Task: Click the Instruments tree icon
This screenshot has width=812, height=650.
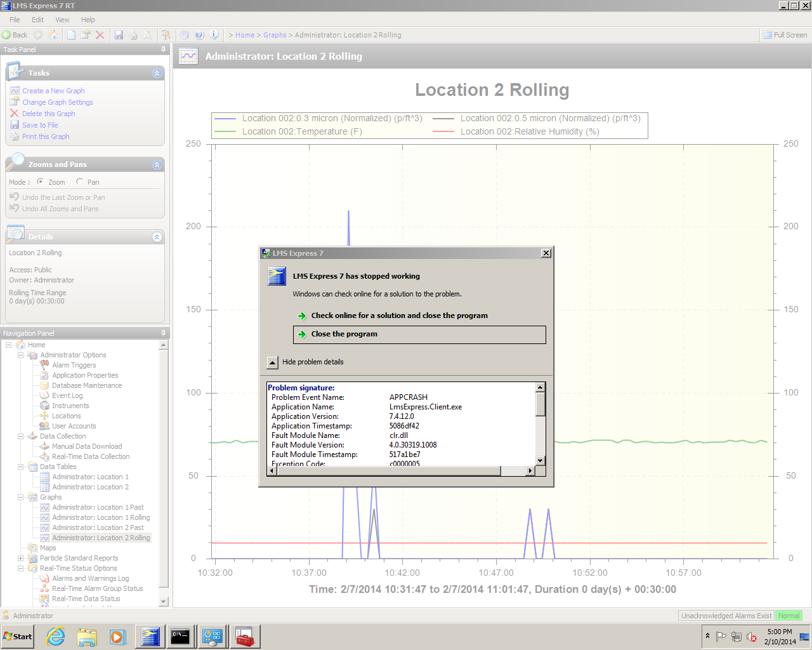Action: (x=44, y=406)
